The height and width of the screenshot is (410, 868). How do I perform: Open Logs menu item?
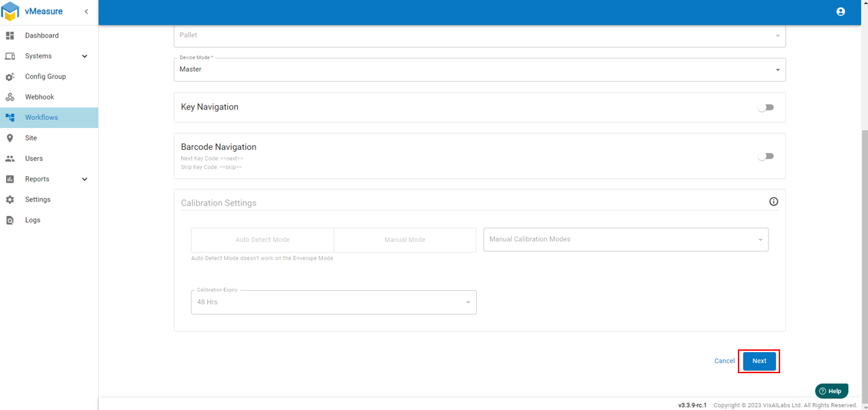coord(49,220)
